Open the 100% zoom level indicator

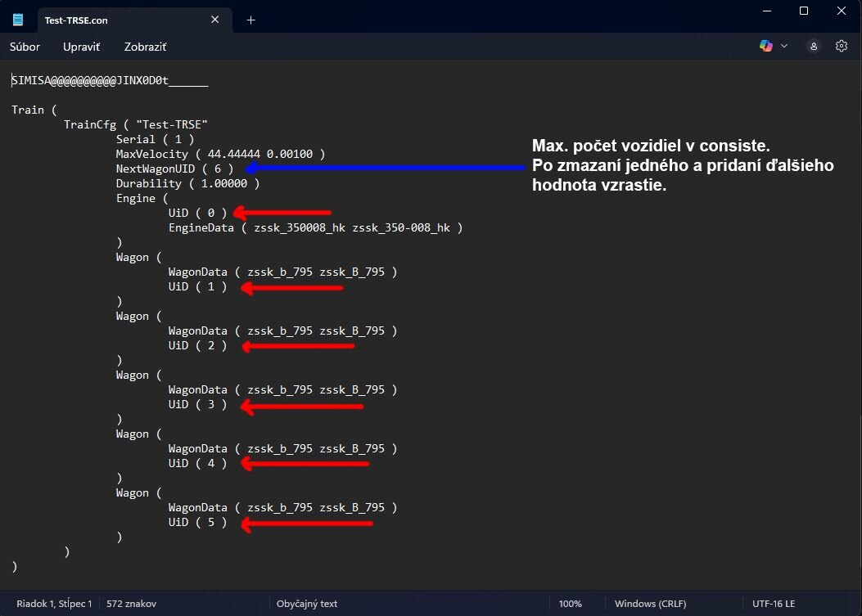570,604
